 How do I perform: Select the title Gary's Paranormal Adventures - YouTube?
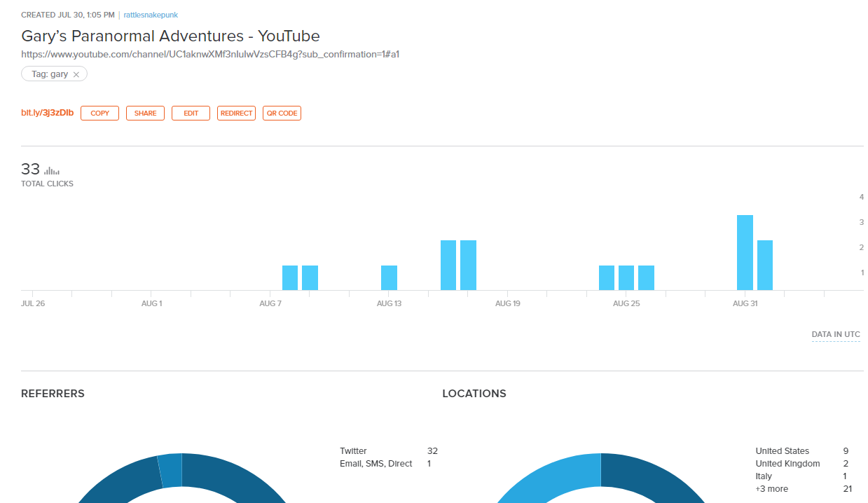click(170, 36)
